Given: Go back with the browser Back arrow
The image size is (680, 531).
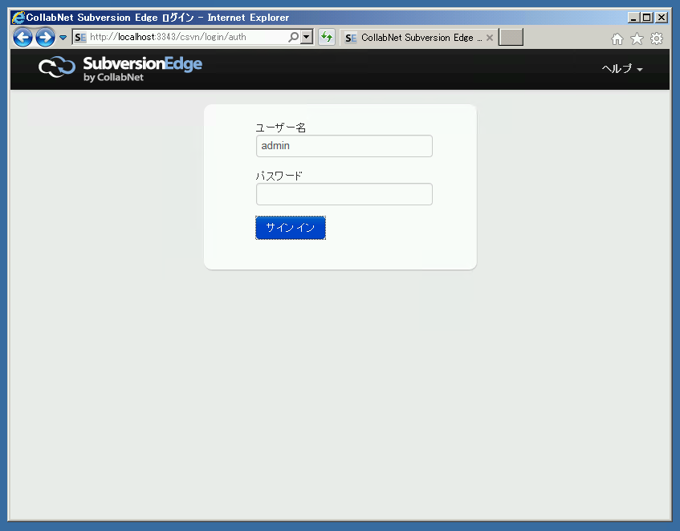Looking at the screenshot, I should (x=23, y=37).
